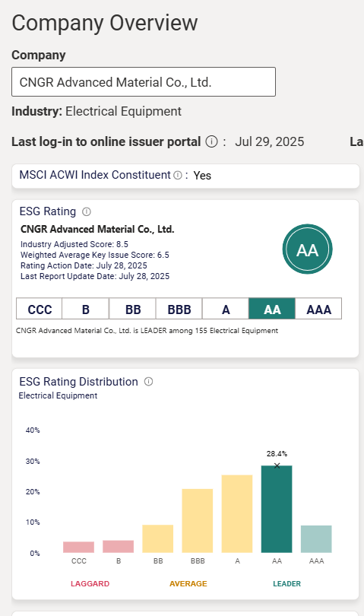The width and height of the screenshot is (364, 616).
Task: Open the ESG Rating info icon
Action: pyautogui.click(x=87, y=211)
